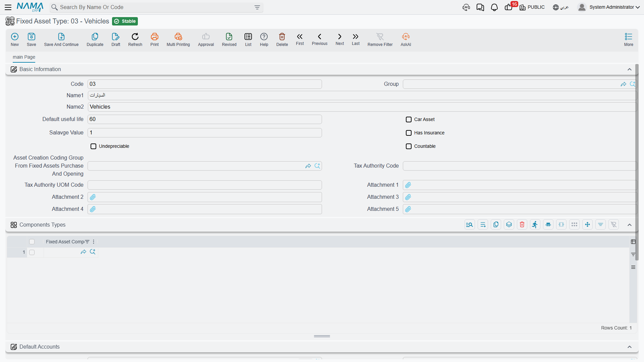Collapse the Default Accounts section
644x362 pixels.
[630, 347]
